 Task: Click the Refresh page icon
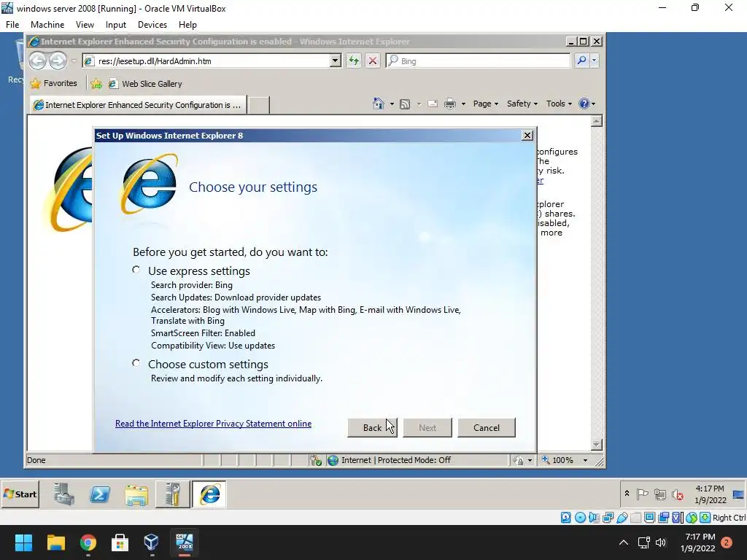(354, 61)
